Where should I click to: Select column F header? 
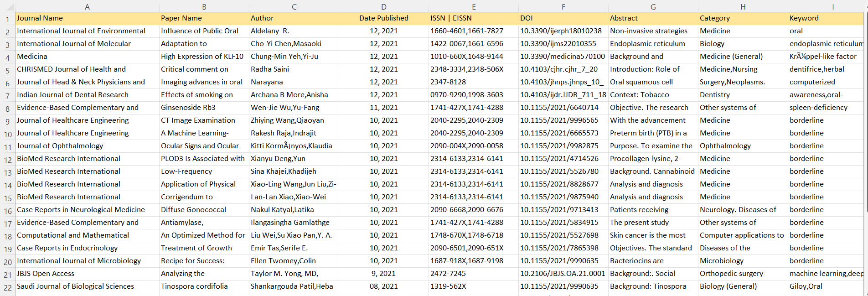(x=563, y=7)
